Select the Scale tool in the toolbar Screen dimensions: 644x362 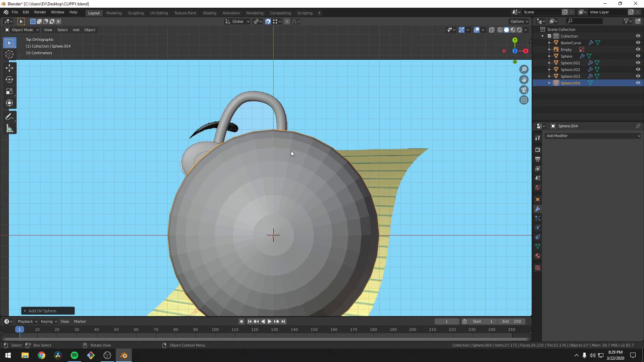[x=9, y=91]
